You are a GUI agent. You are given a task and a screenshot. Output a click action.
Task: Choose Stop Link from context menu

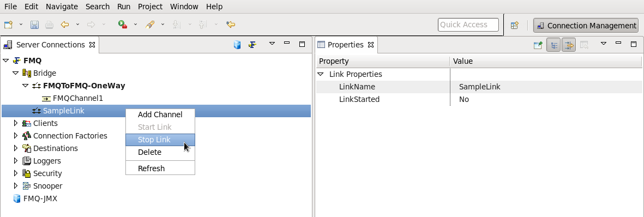(160, 140)
